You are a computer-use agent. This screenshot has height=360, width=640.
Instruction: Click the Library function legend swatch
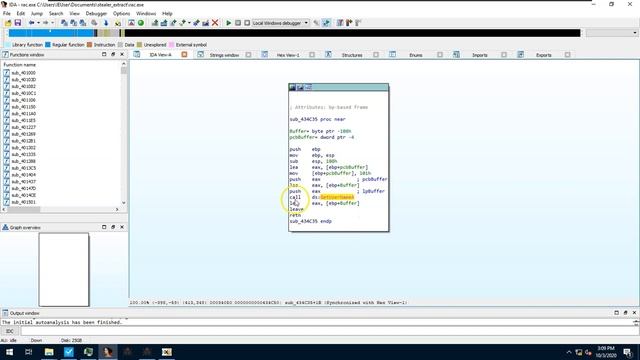(8, 44)
